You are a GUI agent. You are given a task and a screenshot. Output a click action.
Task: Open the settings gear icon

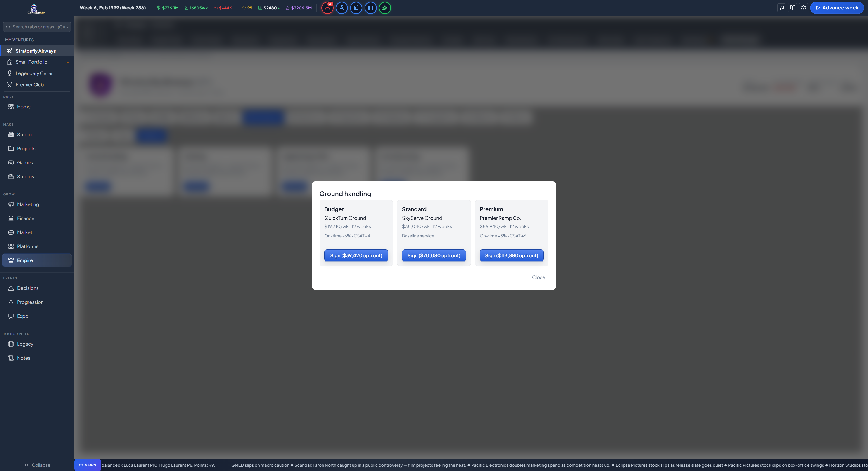(804, 8)
